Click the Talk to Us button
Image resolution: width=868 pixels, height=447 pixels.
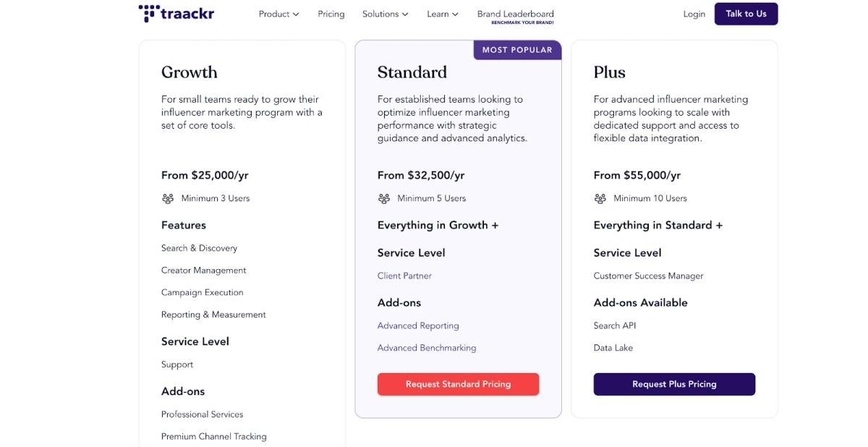coord(746,13)
